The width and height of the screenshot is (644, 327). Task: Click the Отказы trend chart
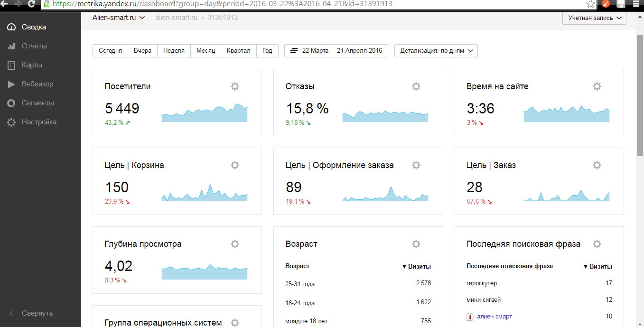point(385,116)
